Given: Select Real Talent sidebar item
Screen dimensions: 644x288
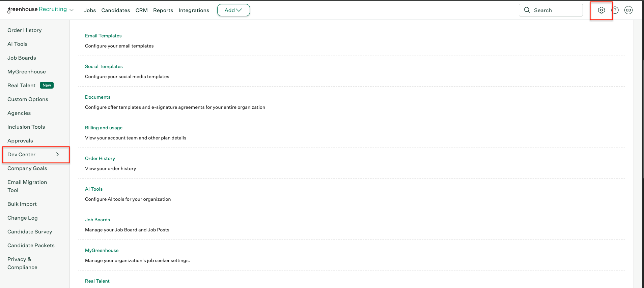Looking at the screenshot, I should coord(21,86).
